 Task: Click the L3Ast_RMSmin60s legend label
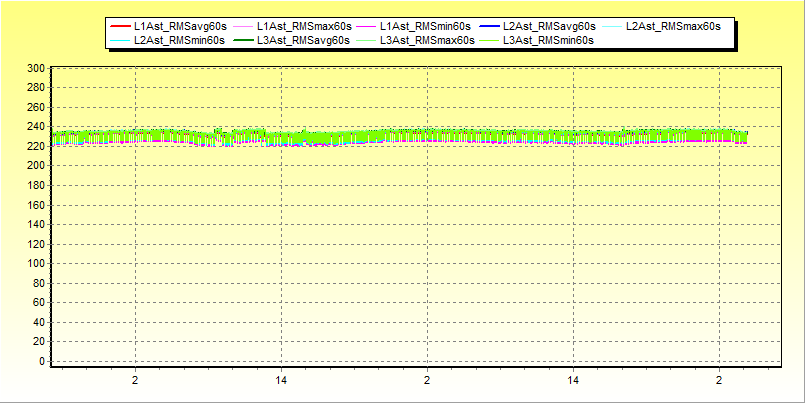click(x=547, y=40)
